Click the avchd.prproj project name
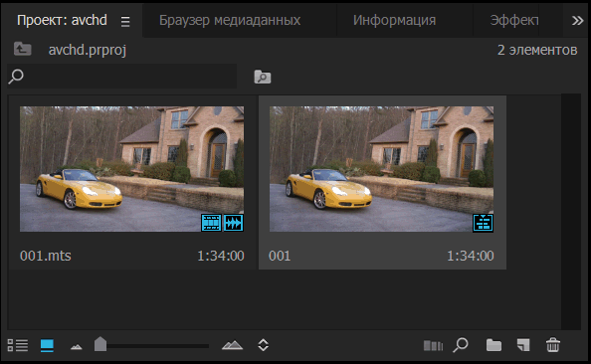The width and height of the screenshot is (591, 364). [x=88, y=50]
